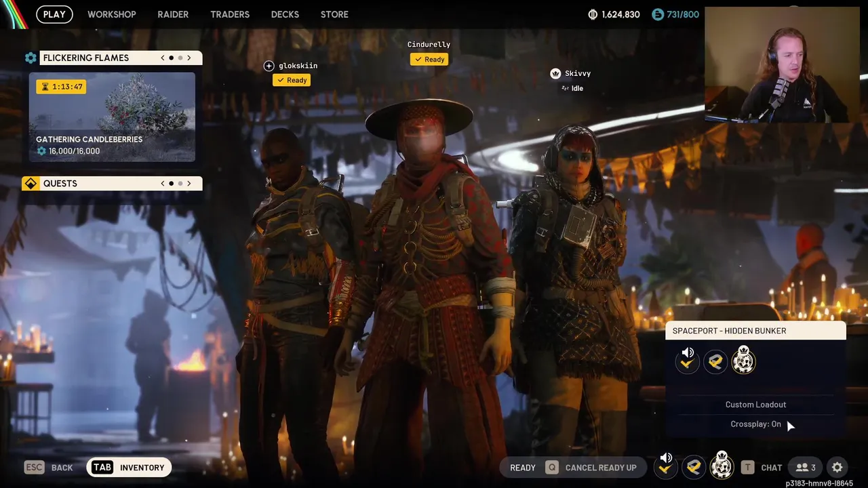Screen dimensions: 868x488
Task: Show next Flickering Flames page
Action: pyautogui.click(x=189, y=58)
